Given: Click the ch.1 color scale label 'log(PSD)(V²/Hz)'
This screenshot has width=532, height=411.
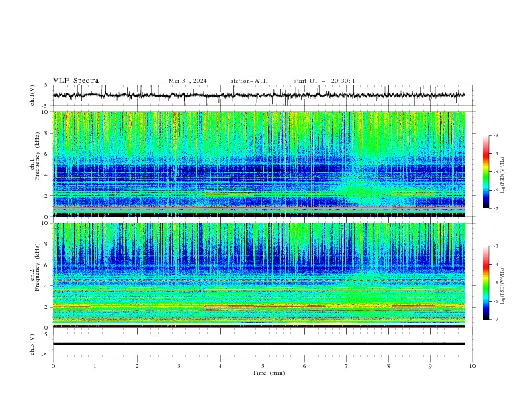Looking at the screenshot, I should tap(502, 175).
